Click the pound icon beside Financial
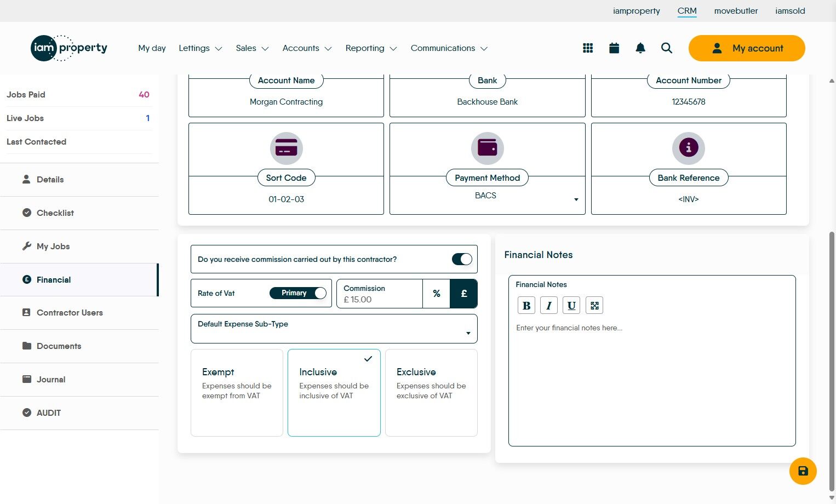 click(26, 279)
